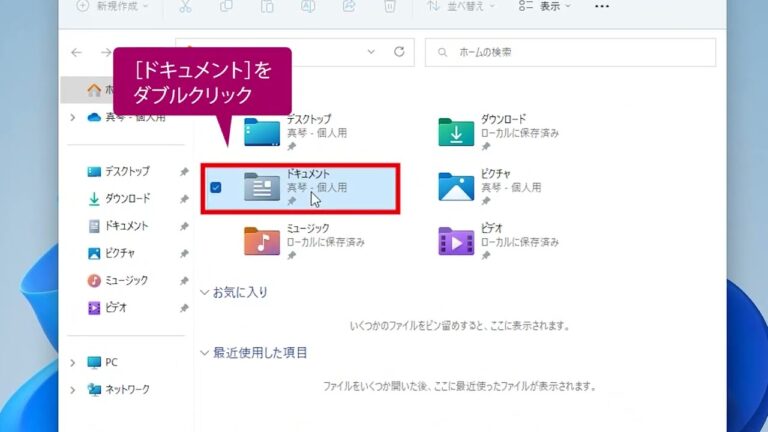Collapse the お気に入り section
Viewport: 768px width, 432px height.
pyautogui.click(x=204, y=293)
